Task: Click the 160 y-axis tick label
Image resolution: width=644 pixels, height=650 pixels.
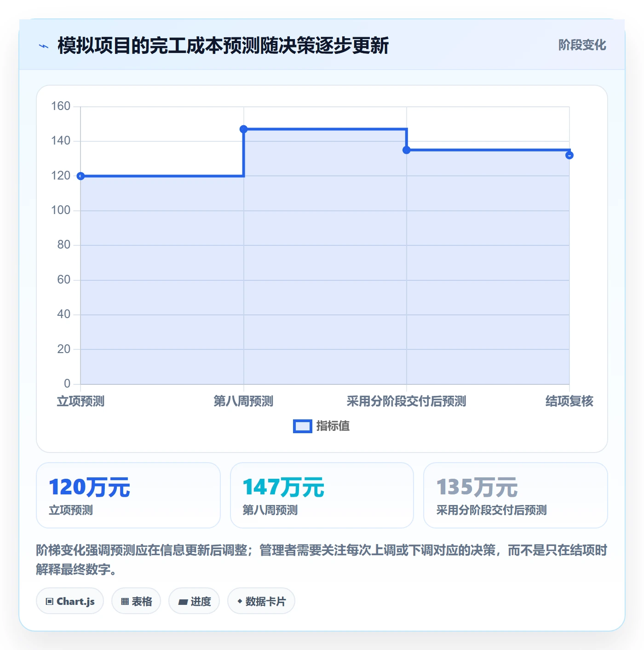Action: [x=61, y=106]
